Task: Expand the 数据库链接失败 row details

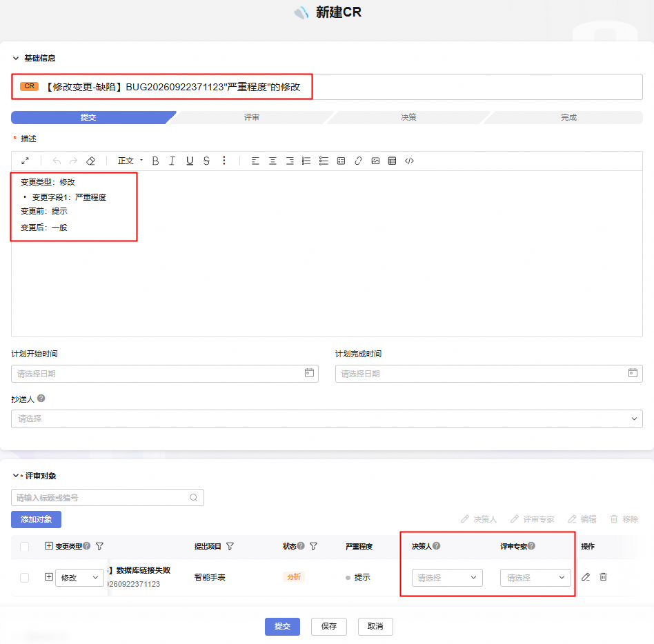Action: coord(49,577)
